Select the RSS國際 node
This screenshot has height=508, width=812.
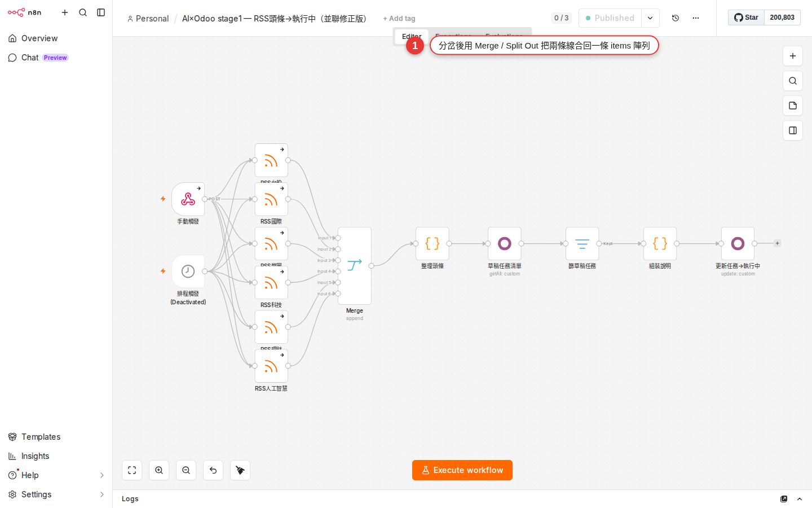[271, 199]
